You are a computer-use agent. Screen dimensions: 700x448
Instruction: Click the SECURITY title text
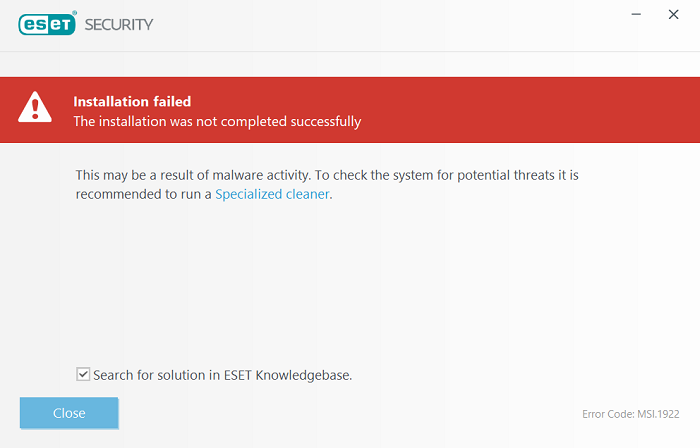(x=119, y=23)
